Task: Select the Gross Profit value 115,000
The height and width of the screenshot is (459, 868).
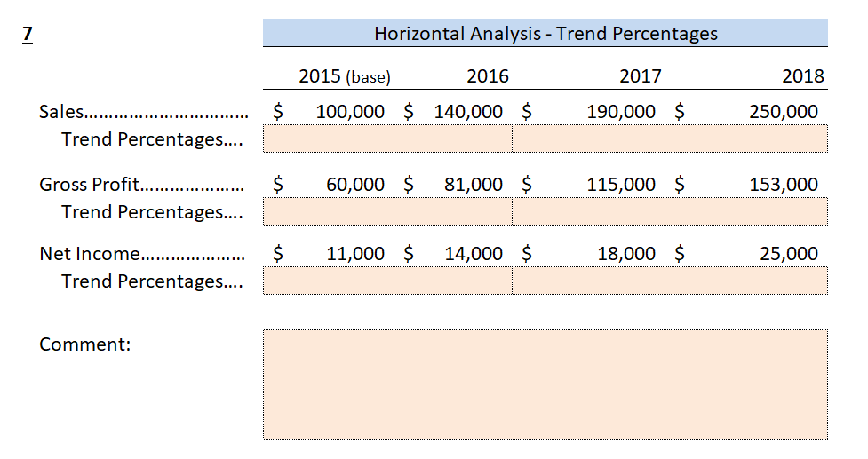Action: click(x=621, y=184)
